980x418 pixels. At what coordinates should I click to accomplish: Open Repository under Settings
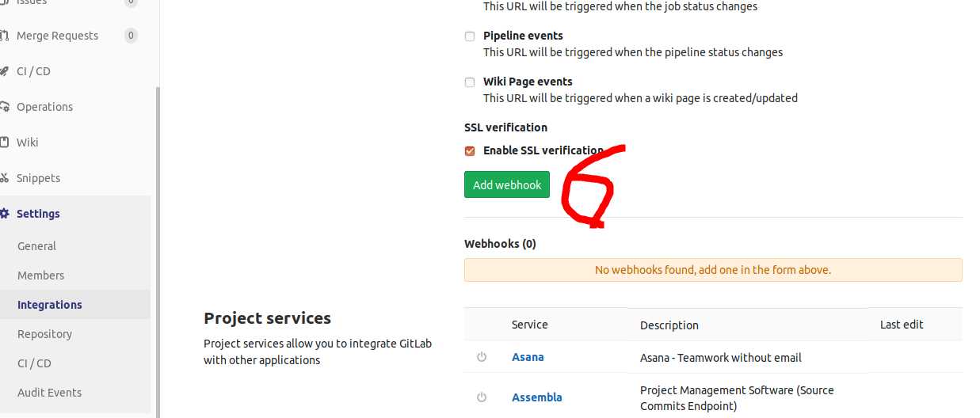[x=44, y=334]
